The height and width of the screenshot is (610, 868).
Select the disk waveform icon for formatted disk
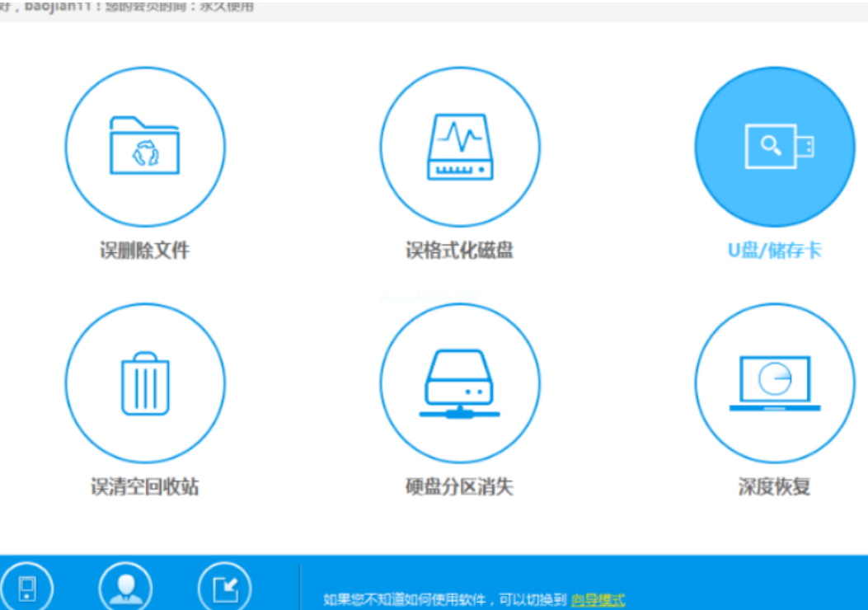click(459, 147)
